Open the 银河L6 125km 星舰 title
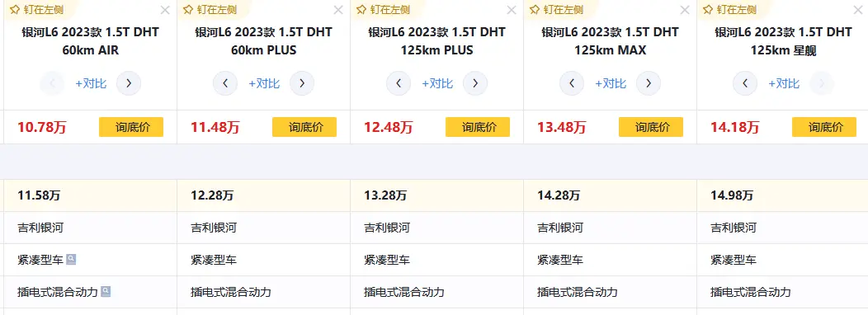 784,41
